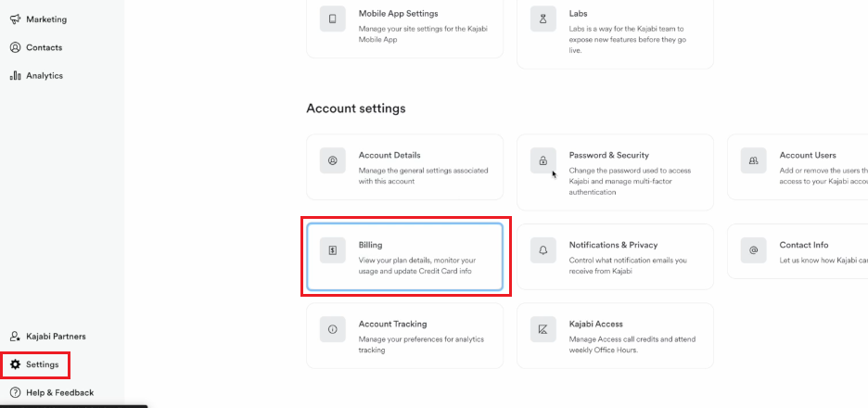Image resolution: width=868 pixels, height=408 pixels.
Task: Open Kajabi Partners in the sidebar
Action: [x=56, y=337]
